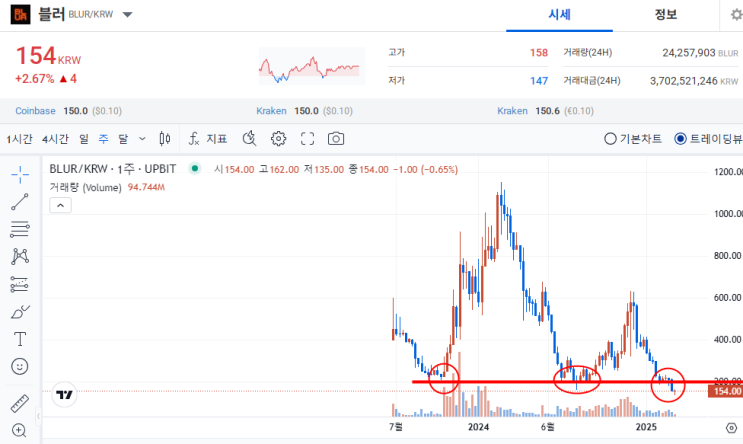Set interval to 일

84,139
